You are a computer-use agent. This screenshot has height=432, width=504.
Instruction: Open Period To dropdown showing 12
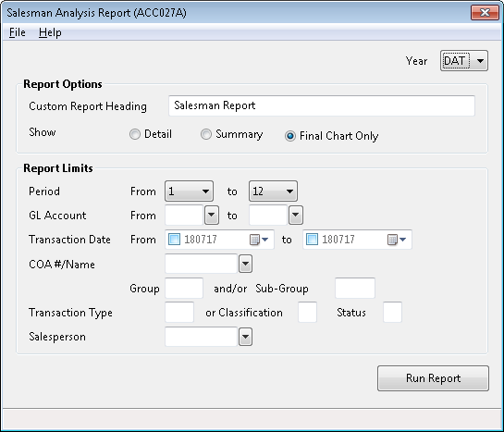click(273, 191)
